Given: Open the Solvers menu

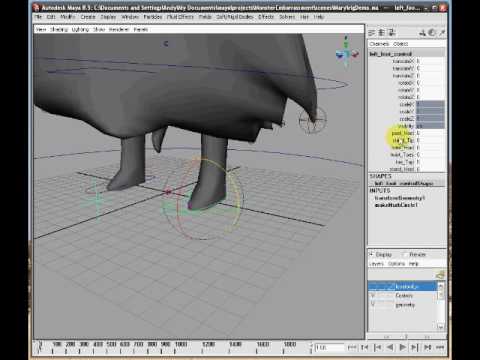Looking at the screenshot, I should coord(287,17).
